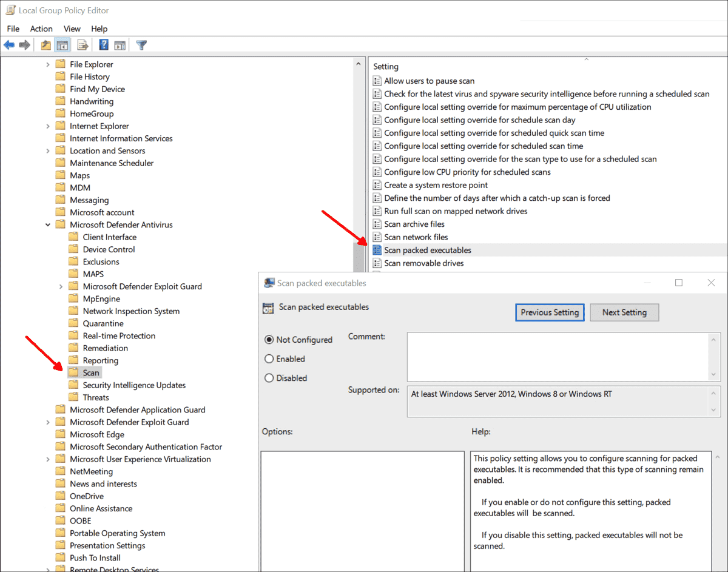Click the Next Setting button
This screenshot has height=572, width=728.
coord(624,312)
